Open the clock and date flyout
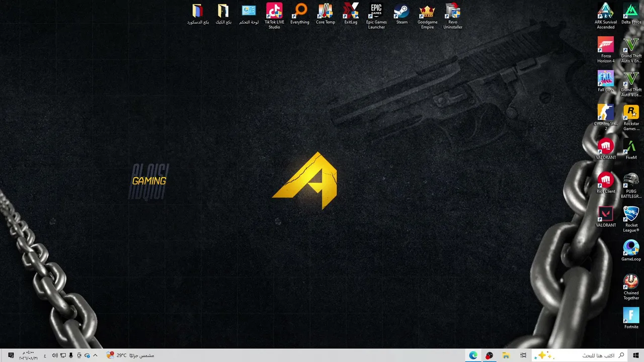This screenshot has height=362, width=644. [x=29, y=355]
